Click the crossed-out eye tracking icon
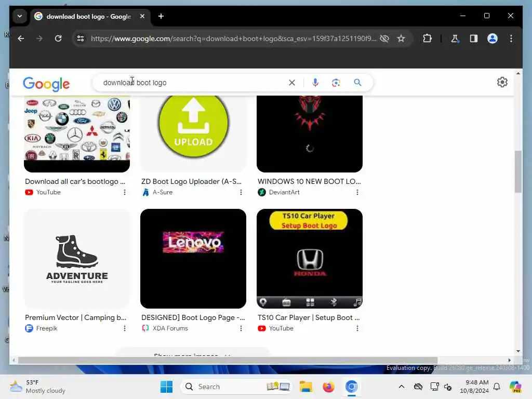532x399 pixels. tap(384, 38)
